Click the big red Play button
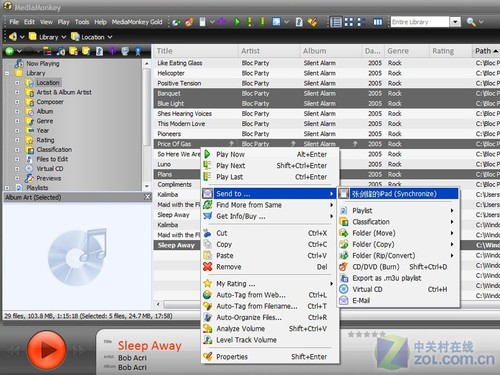Screen dimensions: 500x375 coord(47,350)
